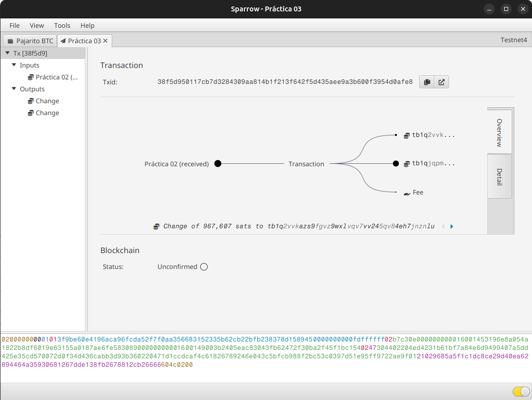The height and width of the screenshot is (400, 532).
Task: Click the Fee hand icon in diagram
Action: click(407, 193)
